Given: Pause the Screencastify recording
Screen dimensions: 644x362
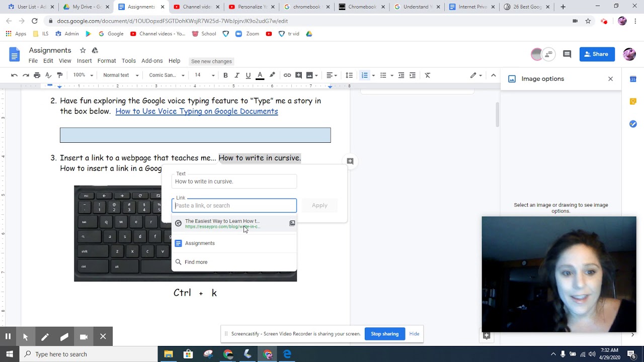Looking at the screenshot, I should [x=8, y=337].
